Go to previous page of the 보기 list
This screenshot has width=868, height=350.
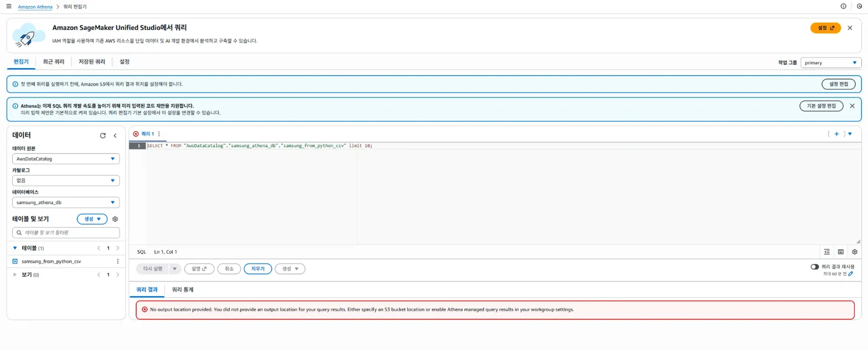coord(99,275)
